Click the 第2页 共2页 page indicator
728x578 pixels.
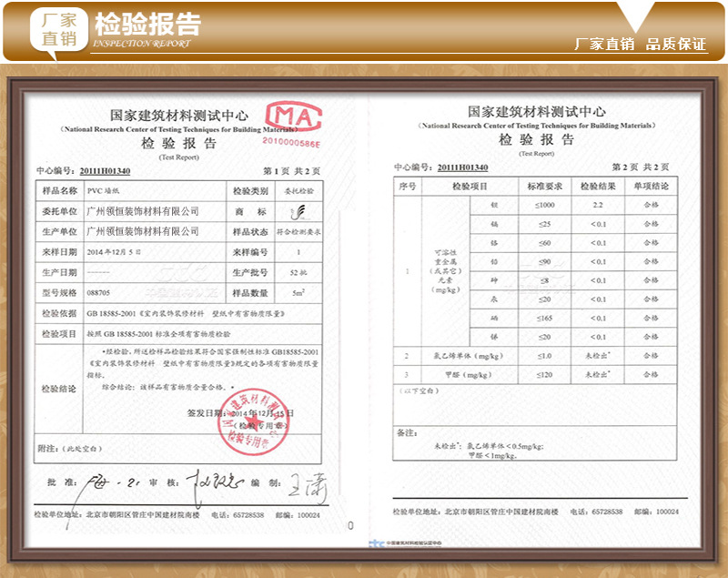[x=641, y=167]
